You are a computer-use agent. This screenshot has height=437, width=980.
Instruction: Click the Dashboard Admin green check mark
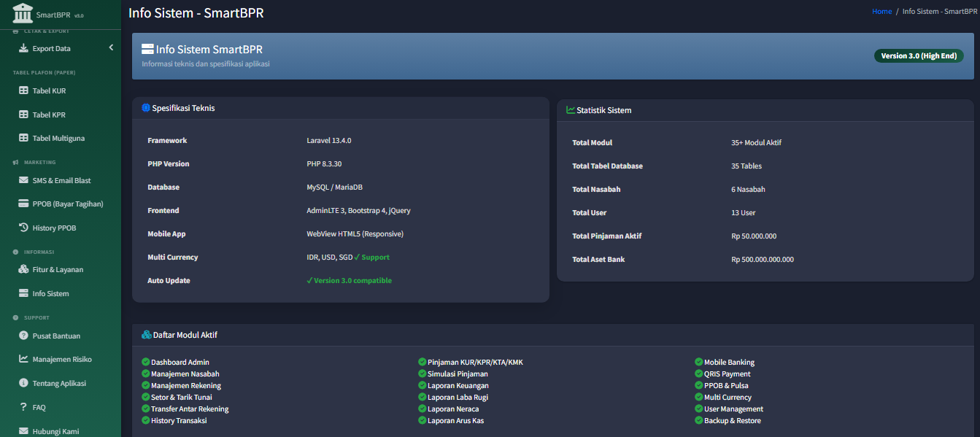click(x=145, y=362)
